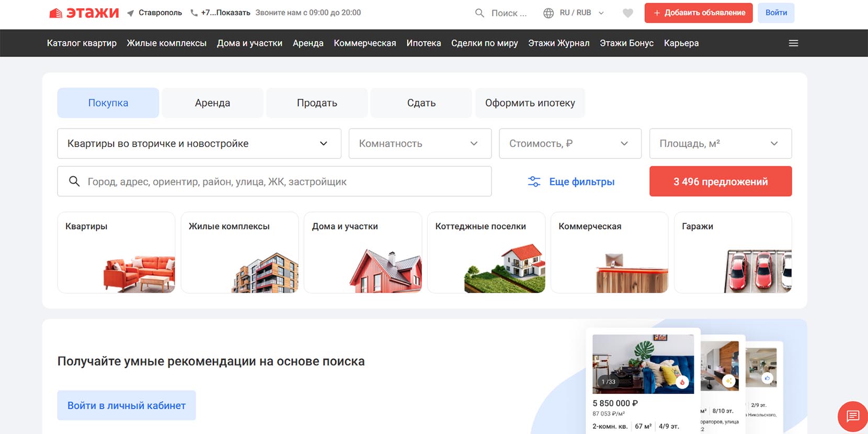The height and width of the screenshot is (434, 868).
Task: Open the Стоимость price dropdown
Action: pos(570,143)
